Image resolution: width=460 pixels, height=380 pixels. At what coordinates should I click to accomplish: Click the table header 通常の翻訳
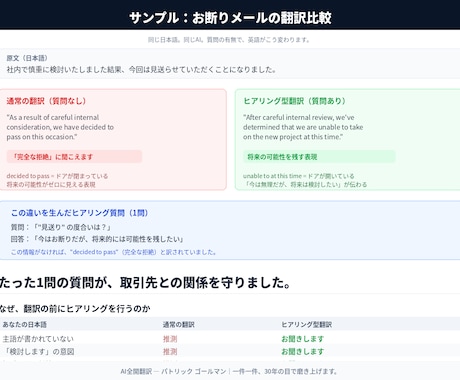[179, 324]
